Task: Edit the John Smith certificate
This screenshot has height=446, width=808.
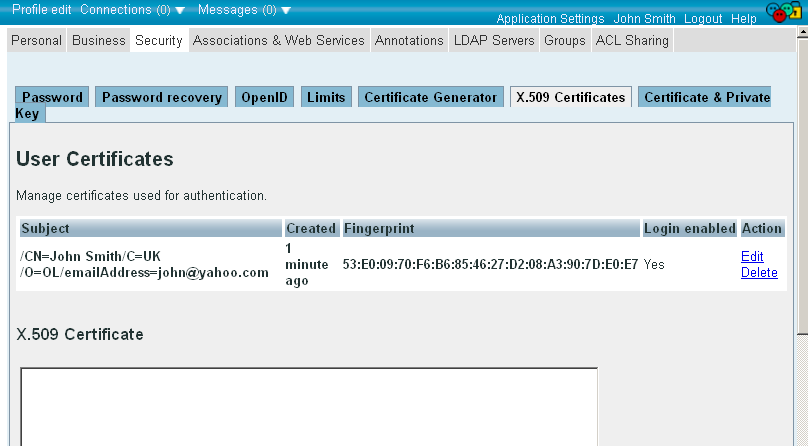Action: tap(752, 257)
